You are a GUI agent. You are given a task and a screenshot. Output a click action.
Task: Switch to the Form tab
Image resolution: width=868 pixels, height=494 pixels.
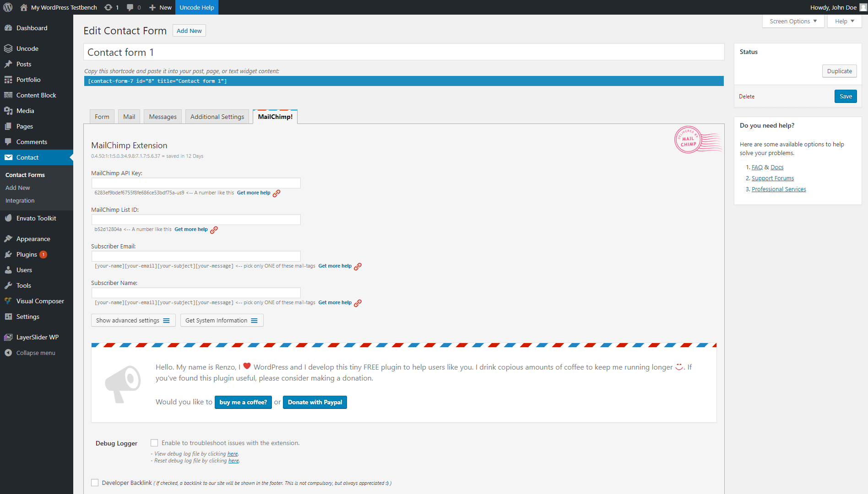click(102, 117)
